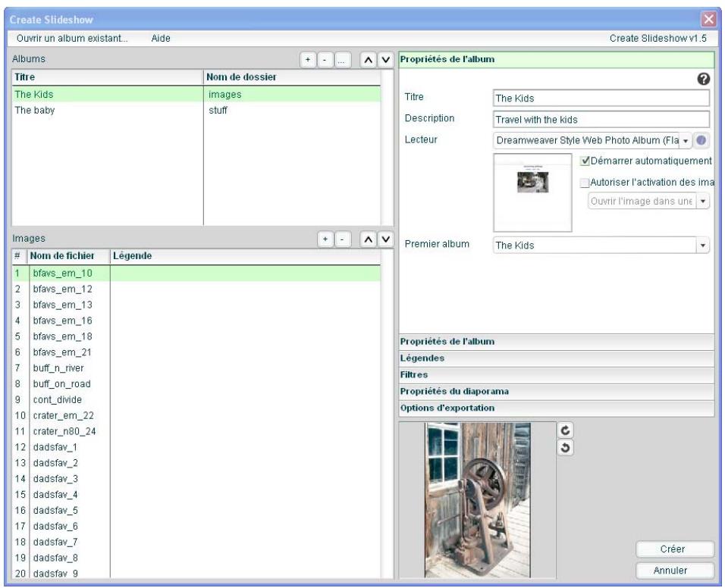Enable Autoriser l'activation des images checkbox

(x=585, y=183)
